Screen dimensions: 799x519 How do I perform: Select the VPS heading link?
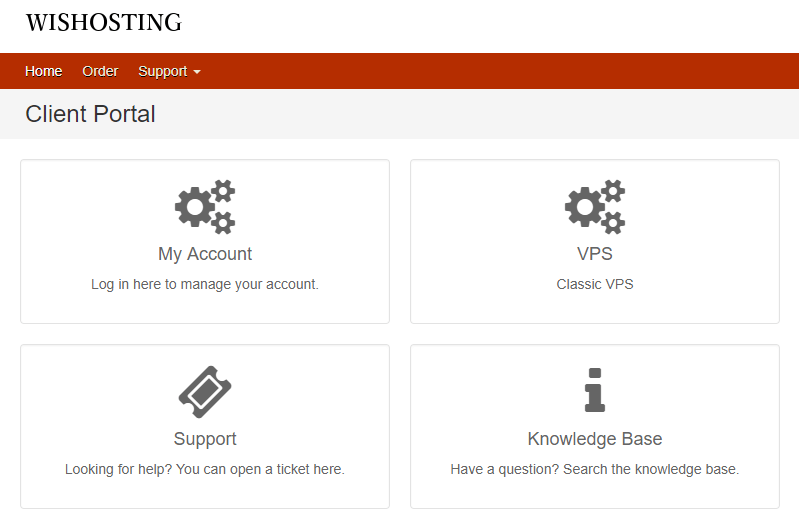tap(595, 254)
